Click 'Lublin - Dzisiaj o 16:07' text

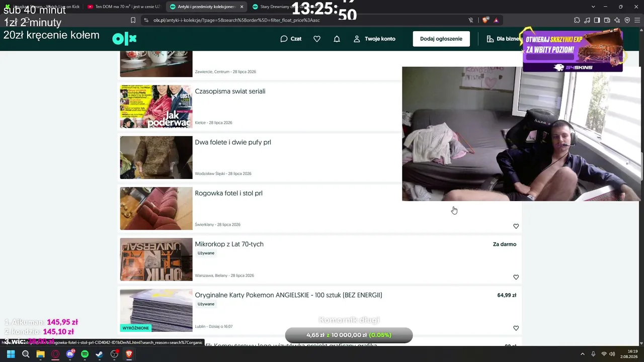point(214,327)
